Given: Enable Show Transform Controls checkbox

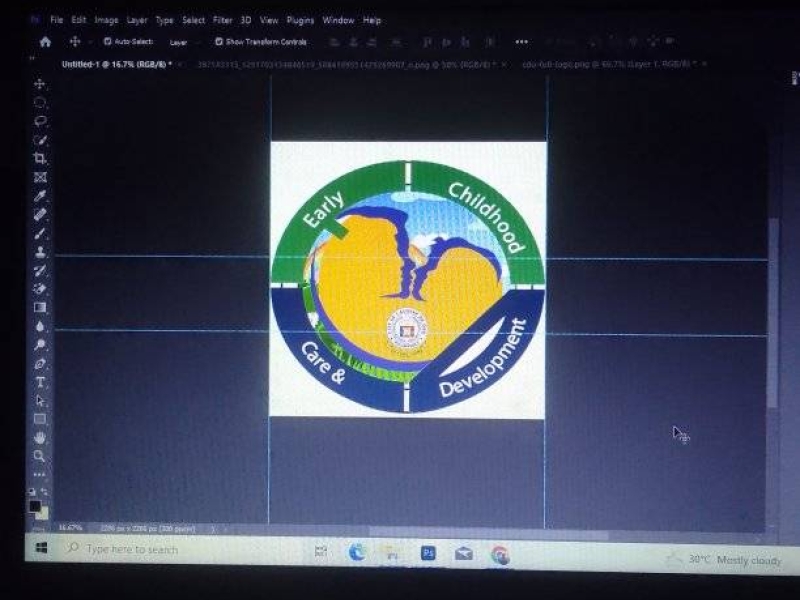Looking at the screenshot, I should pos(219,42).
